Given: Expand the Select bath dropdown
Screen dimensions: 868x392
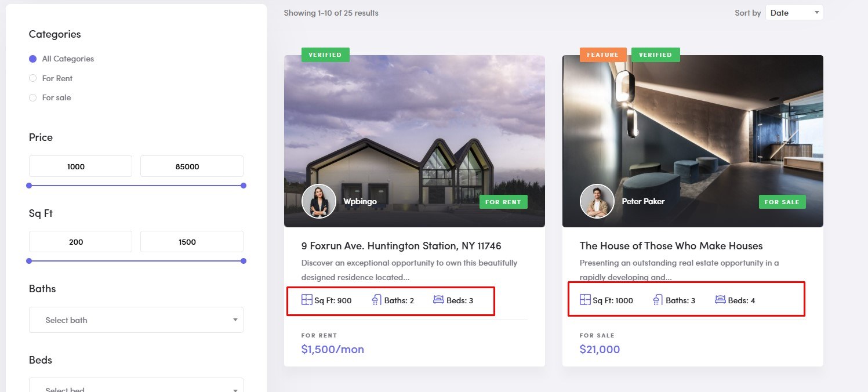Looking at the screenshot, I should (136, 320).
